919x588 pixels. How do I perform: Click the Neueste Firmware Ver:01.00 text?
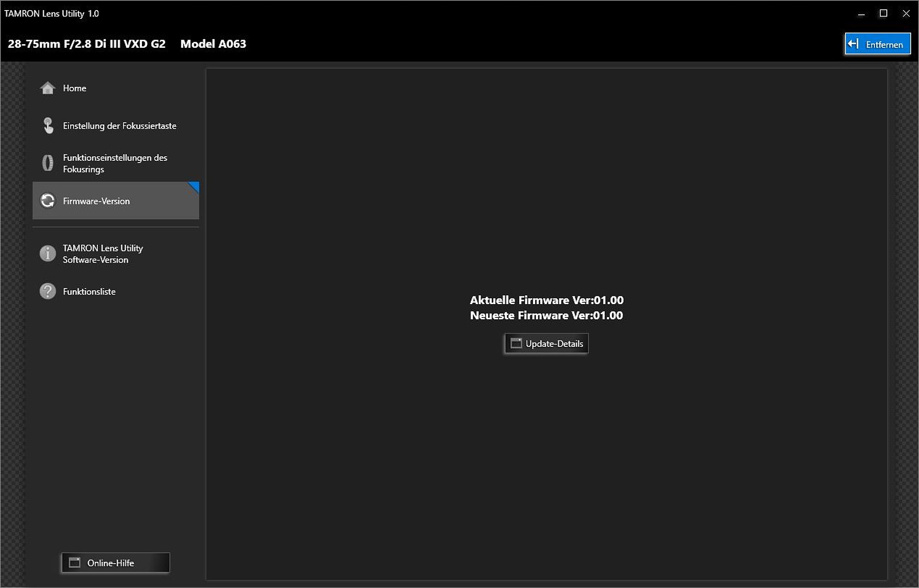pyautogui.click(x=546, y=316)
